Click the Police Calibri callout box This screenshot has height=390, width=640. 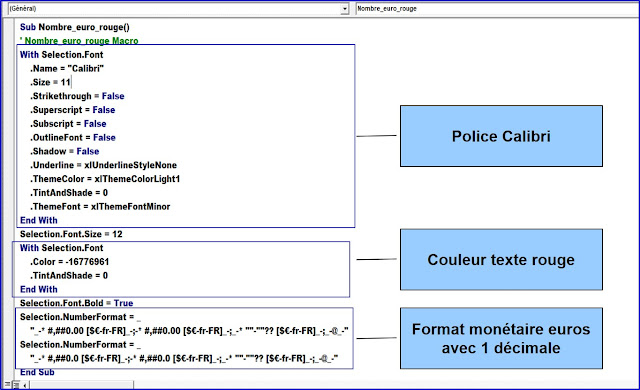point(501,136)
